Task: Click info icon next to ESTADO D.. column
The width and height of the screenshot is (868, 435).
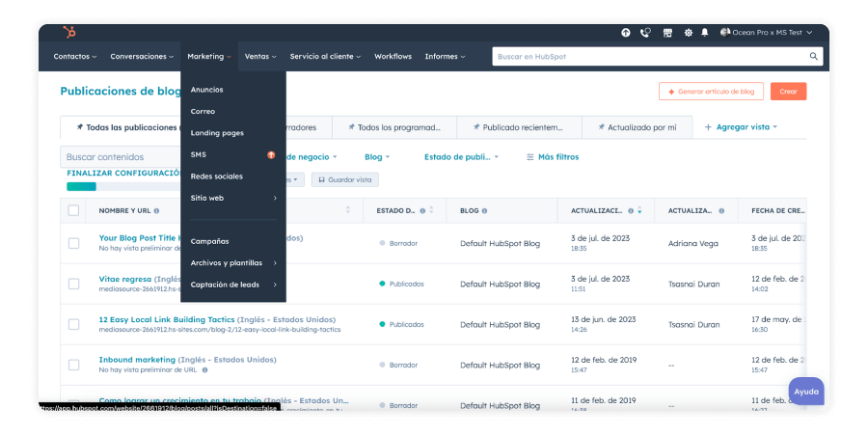Action: 422,211
